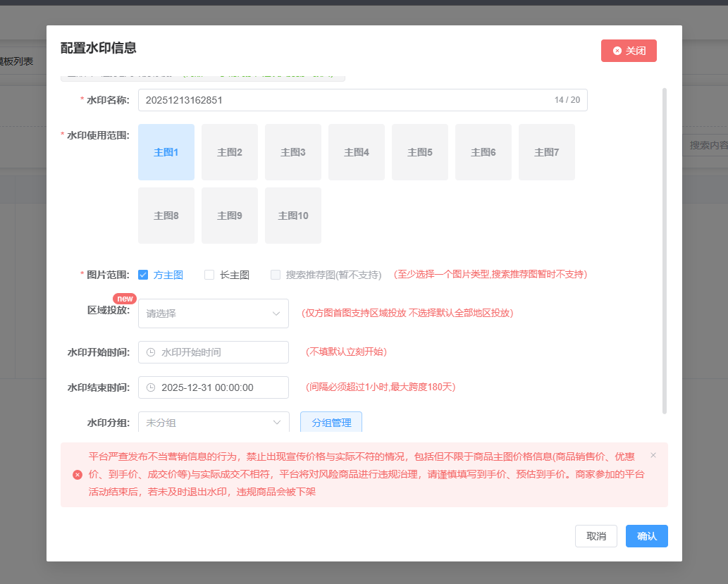Pick the 主图10 tile

tap(293, 216)
